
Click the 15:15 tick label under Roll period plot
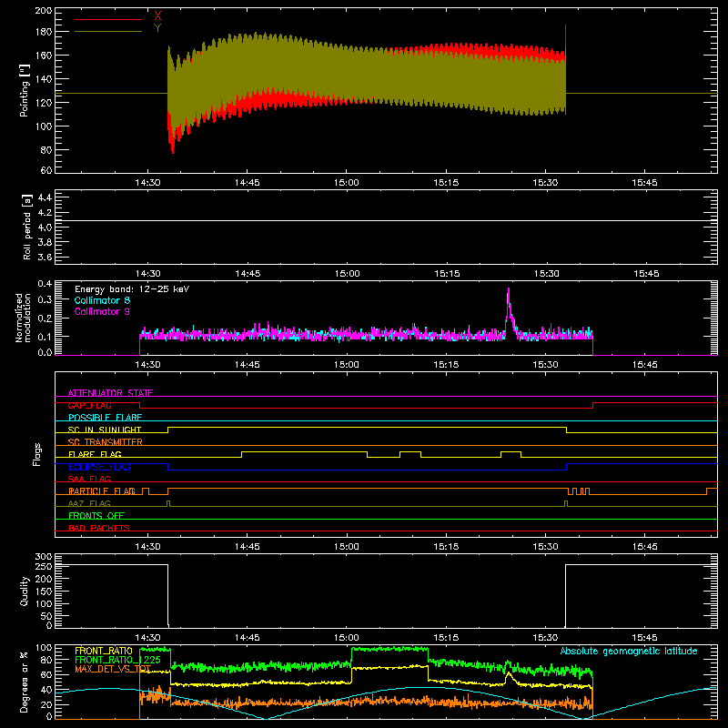447,274
